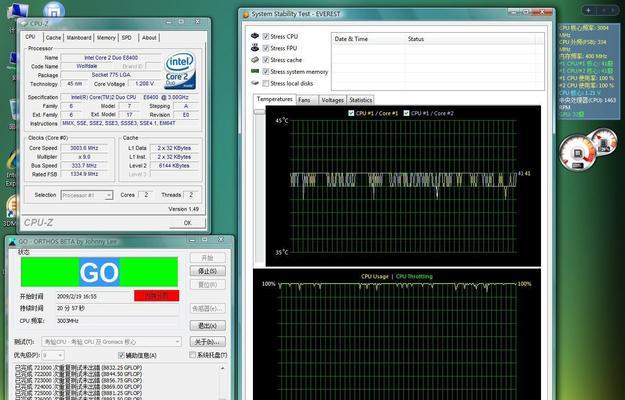The height and width of the screenshot is (400, 625).
Task: Toggle CPU #1 / Core #2 graph checkbox
Action: pyautogui.click(x=406, y=113)
